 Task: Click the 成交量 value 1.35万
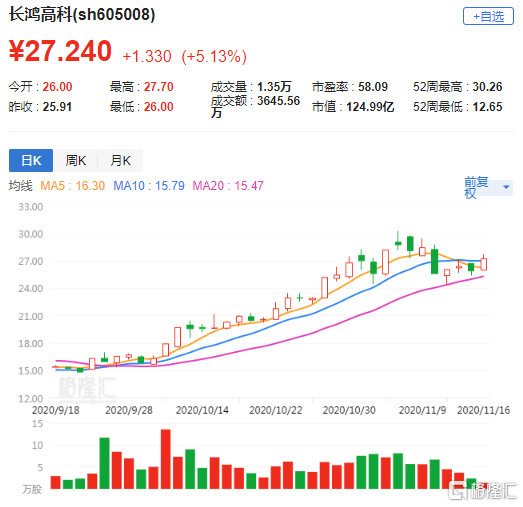point(274,87)
